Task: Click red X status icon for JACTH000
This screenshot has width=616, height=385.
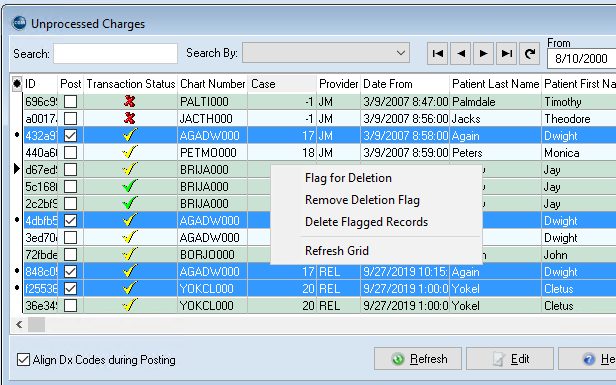Action: click(130, 118)
